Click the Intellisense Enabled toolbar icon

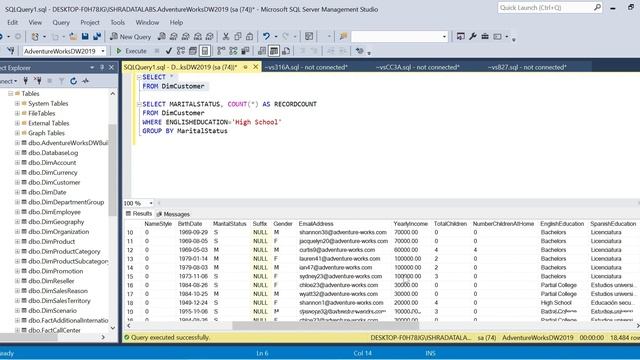click(204, 51)
